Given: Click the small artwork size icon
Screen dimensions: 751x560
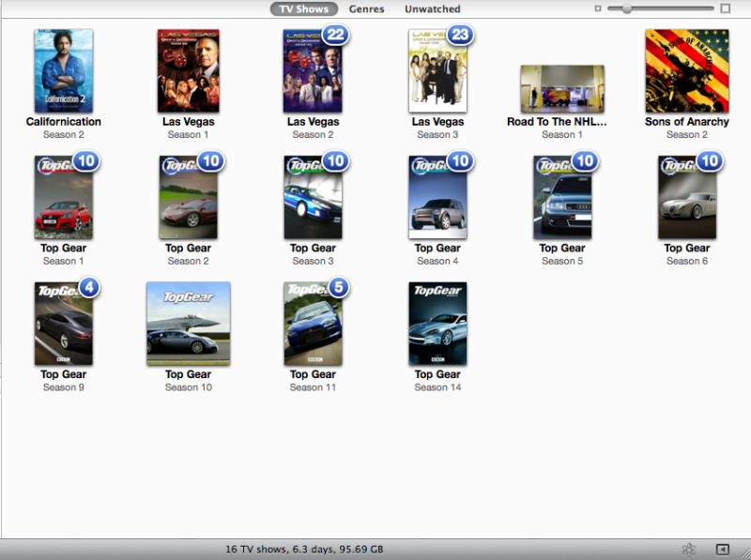Looking at the screenshot, I should click(x=598, y=8).
